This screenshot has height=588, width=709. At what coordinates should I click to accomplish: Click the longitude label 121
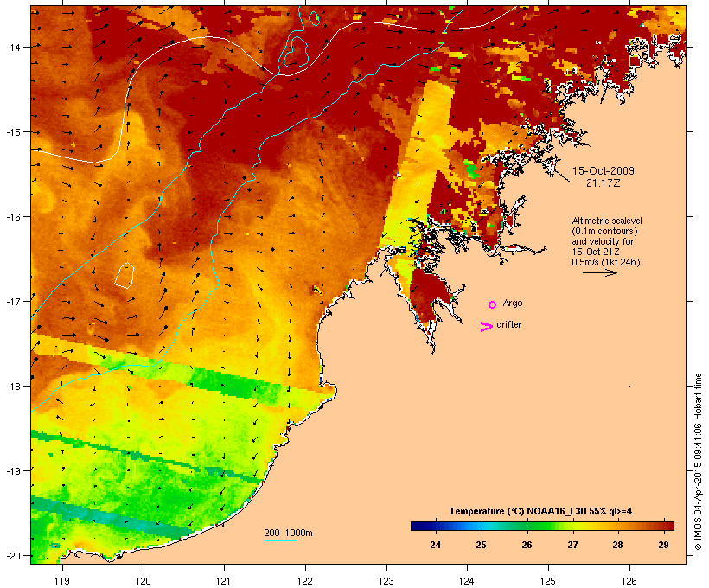coord(224,581)
